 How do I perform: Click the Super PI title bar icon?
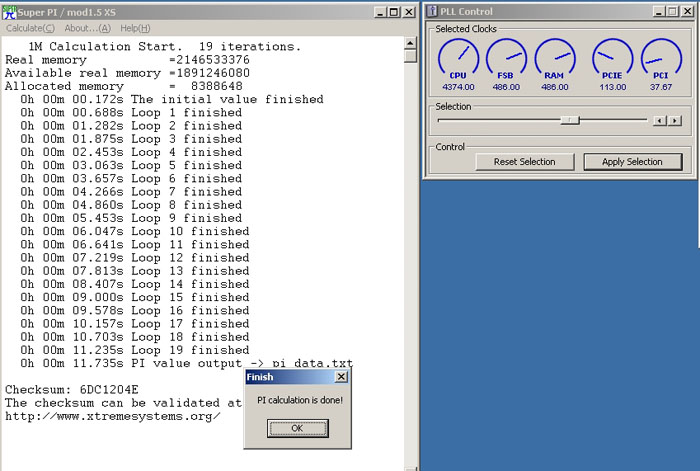point(9,12)
